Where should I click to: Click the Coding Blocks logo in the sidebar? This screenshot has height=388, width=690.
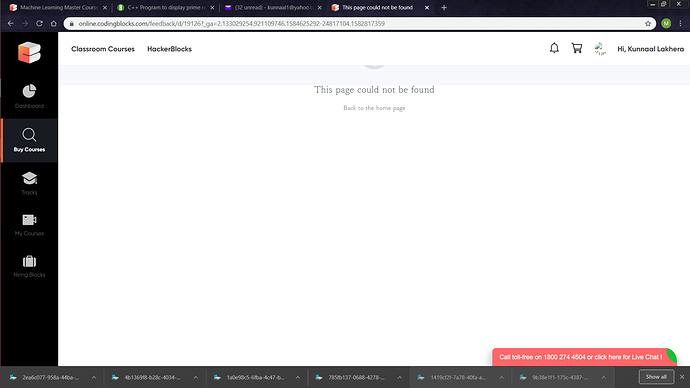click(29, 52)
